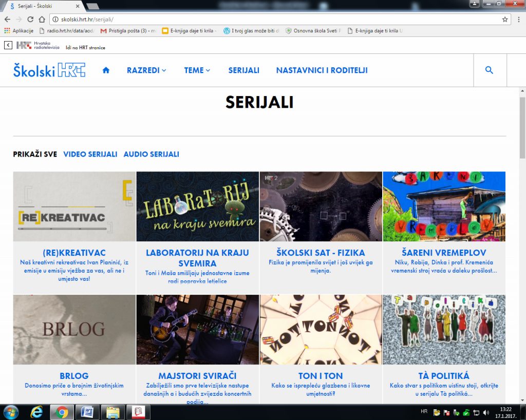Click the Šareni vremeplov thumbnail image
This screenshot has height=420, width=526.
(x=444, y=206)
